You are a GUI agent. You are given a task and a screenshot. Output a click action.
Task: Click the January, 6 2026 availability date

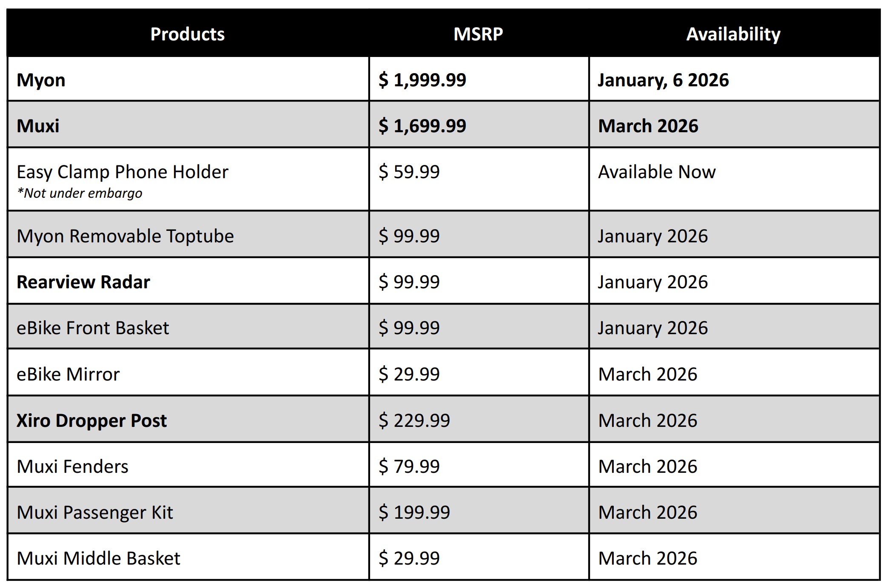pyautogui.click(x=663, y=80)
